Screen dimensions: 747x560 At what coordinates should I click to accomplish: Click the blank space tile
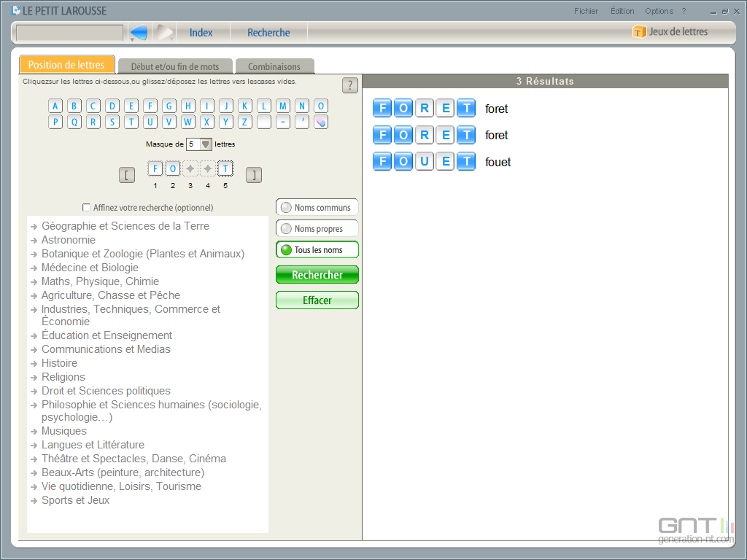tap(264, 122)
